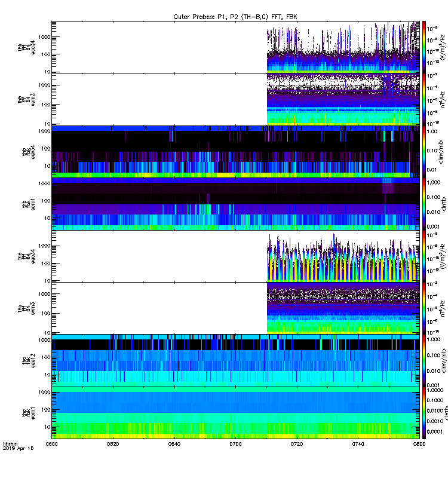
Task: Click the thb scm3 panel color bar
Action: tap(424, 100)
